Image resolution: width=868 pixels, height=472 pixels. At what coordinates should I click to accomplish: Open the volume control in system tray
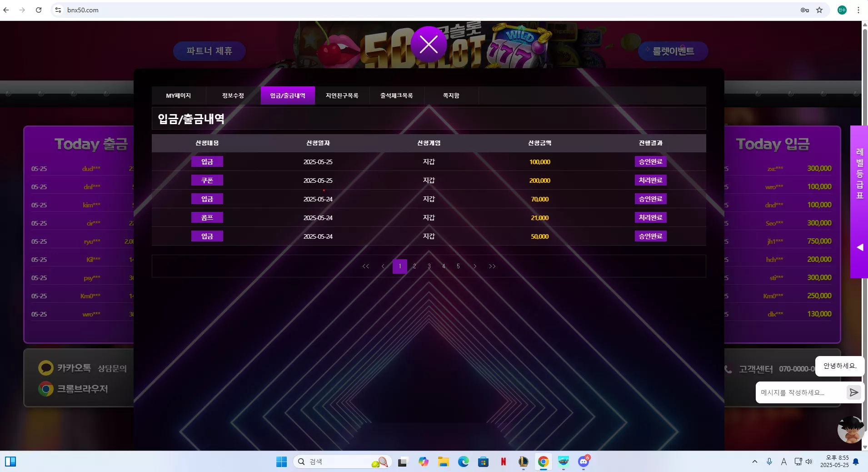(809, 462)
